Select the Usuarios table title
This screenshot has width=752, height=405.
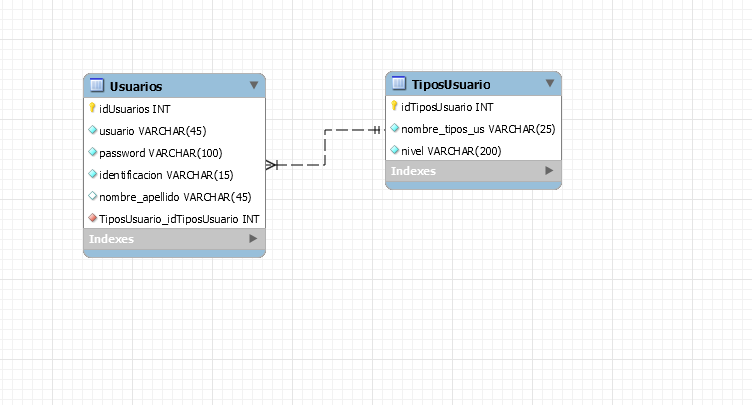[136, 87]
